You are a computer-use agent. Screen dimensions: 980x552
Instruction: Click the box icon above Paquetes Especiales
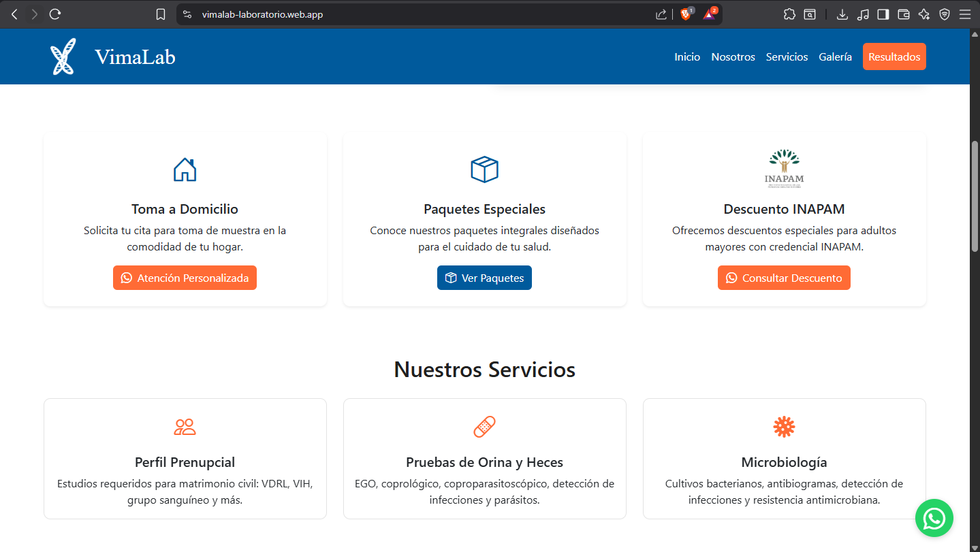click(484, 169)
